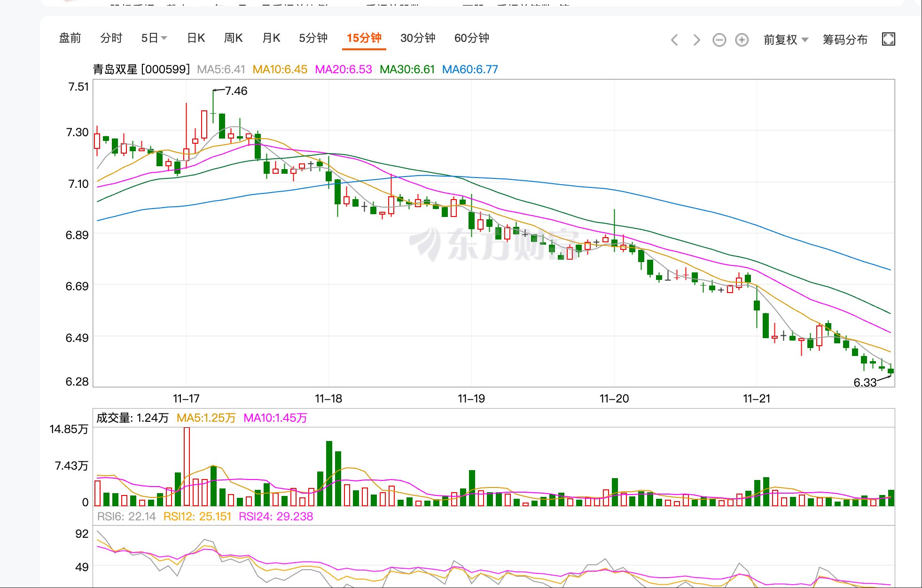Screen dimensions: 922x588
Task: Select the 月K chart tab
Action: (x=271, y=38)
